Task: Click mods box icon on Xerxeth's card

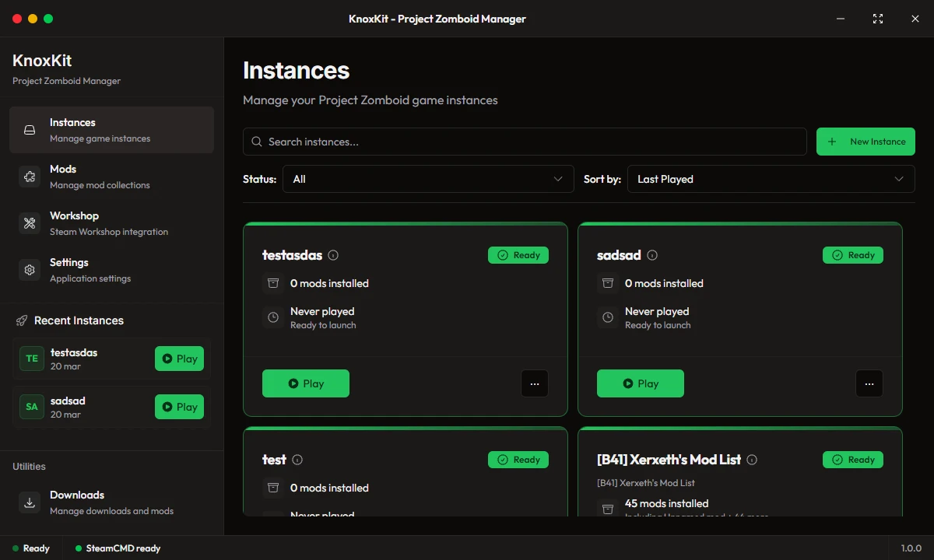Action: pos(608,508)
